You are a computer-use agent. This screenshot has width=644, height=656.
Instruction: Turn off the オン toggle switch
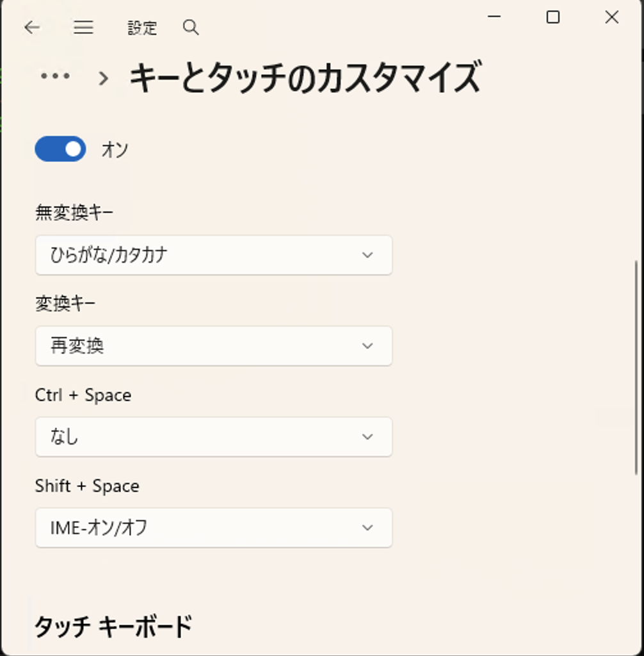[x=60, y=149]
